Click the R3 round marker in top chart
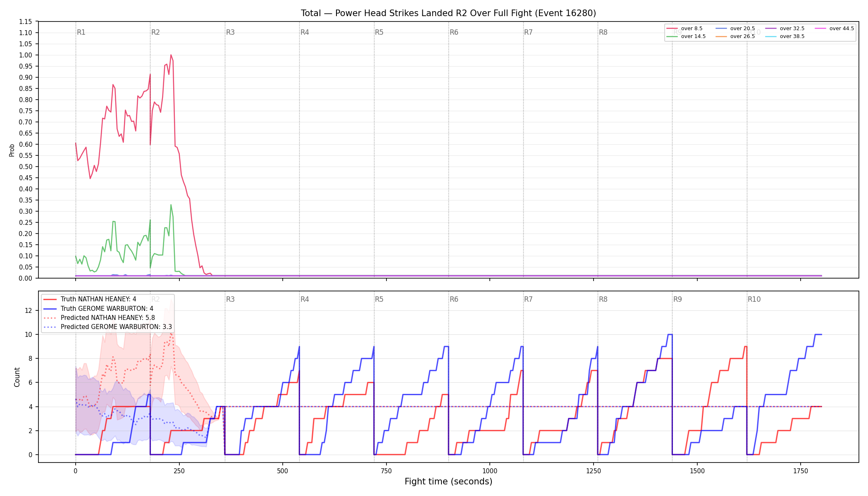Screen dimensions: 868x496 230,32
